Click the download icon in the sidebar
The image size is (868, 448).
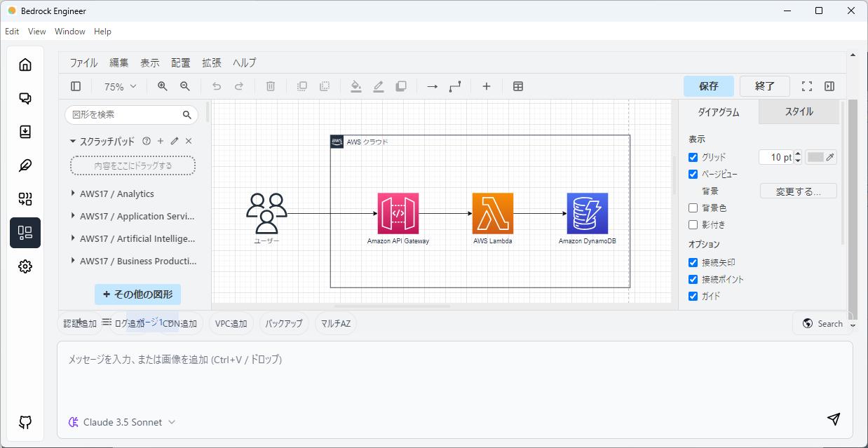tap(25, 132)
